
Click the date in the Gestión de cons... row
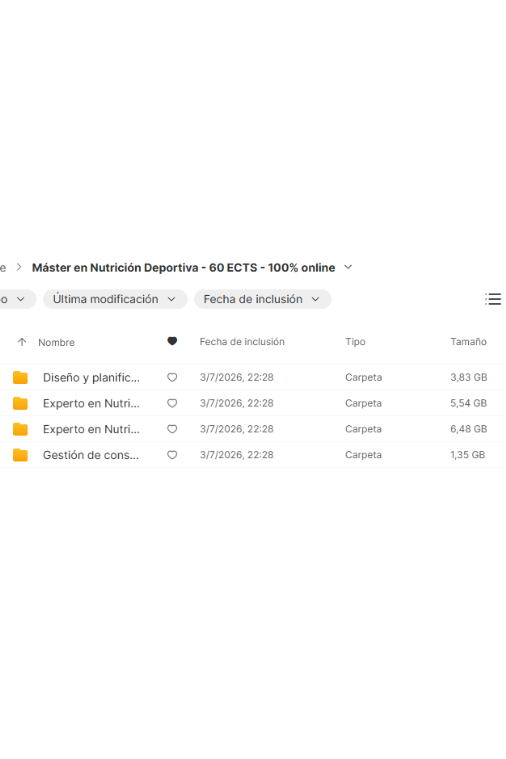click(237, 455)
